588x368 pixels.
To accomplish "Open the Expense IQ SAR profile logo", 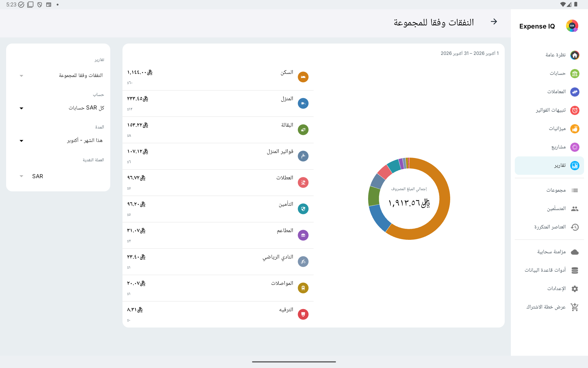I will [572, 26].
